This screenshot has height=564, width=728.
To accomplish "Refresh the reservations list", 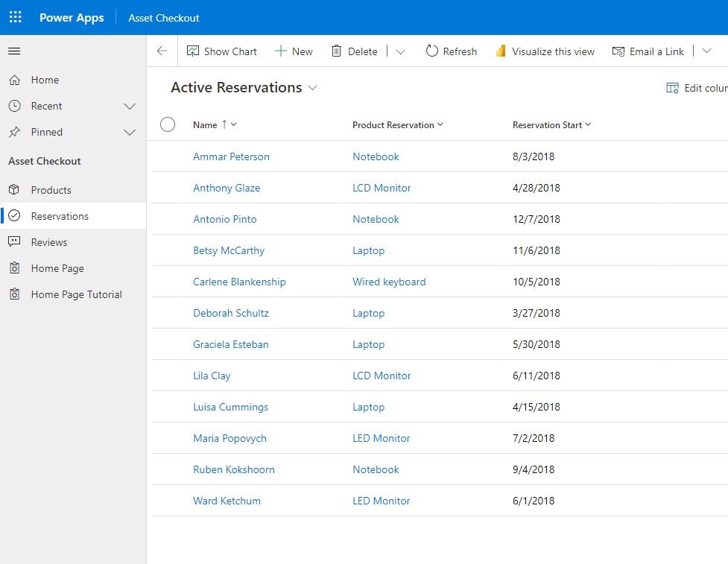I will point(431,51).
